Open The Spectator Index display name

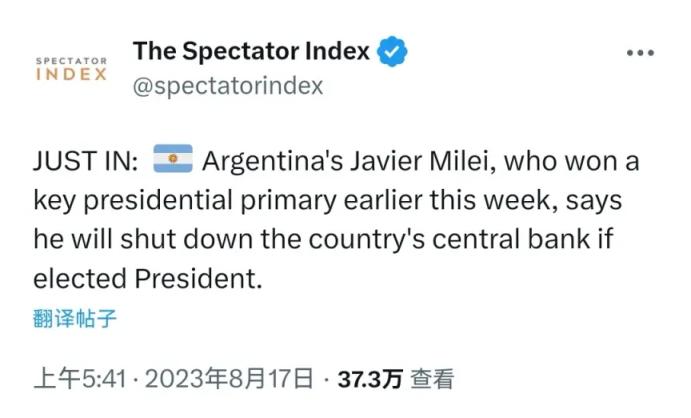tap(251, 51)
